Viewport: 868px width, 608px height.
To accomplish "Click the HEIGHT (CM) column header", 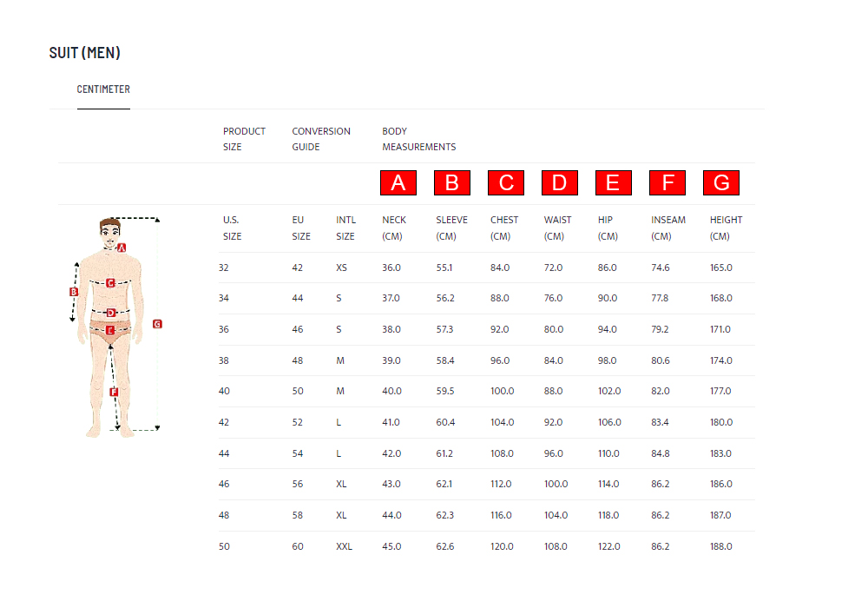I will (727, 228).
